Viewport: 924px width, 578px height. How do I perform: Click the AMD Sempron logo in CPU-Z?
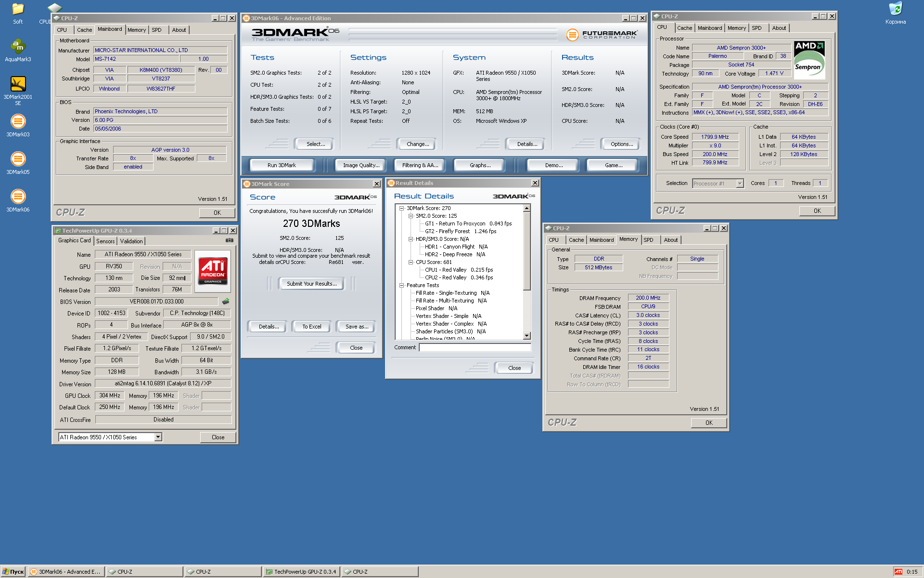(808, 60)
